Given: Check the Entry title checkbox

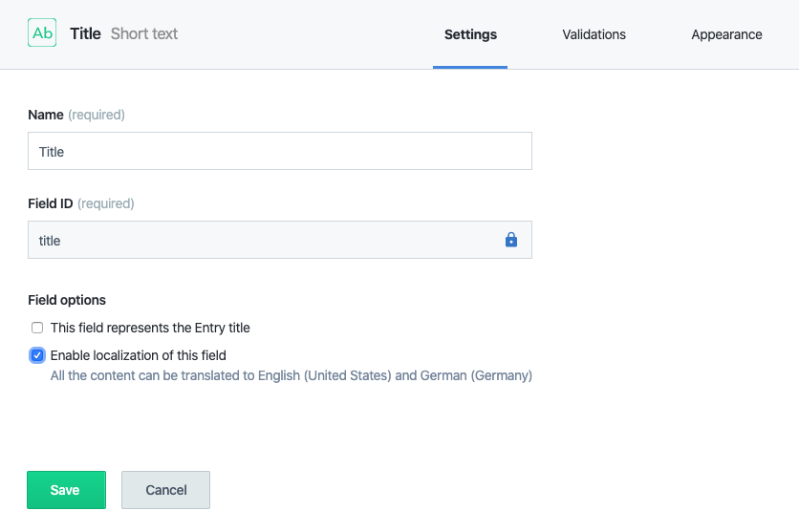Looking at the screenshot, I should (37, 328).
